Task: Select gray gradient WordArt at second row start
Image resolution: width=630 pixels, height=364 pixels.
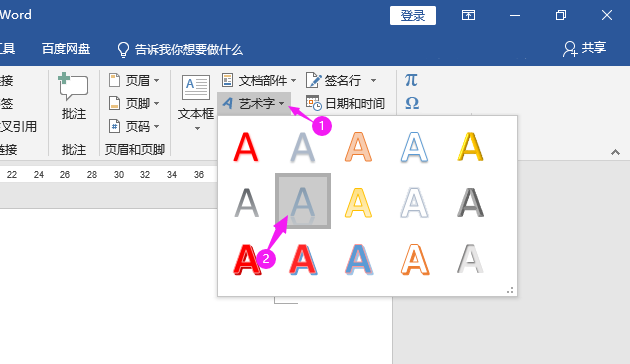Action: (246, 203)
